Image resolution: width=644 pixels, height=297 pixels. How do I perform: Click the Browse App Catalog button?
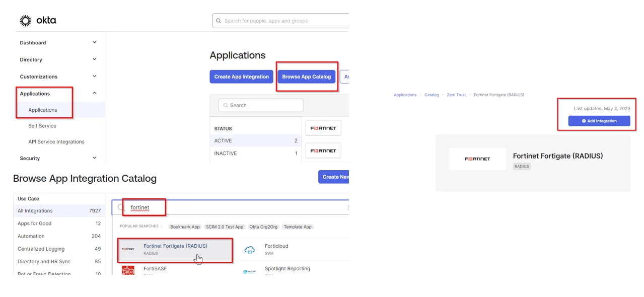(x=306, y=77)
